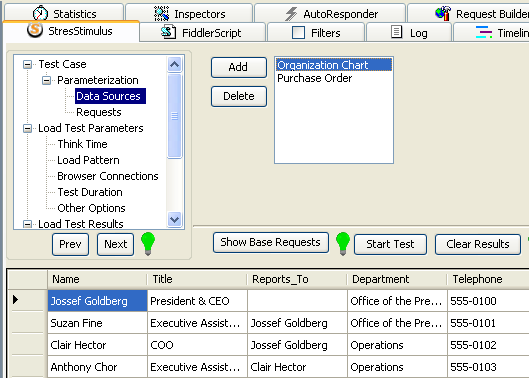Click the Request Builder globe icon
This screenshot has width=529, height=378.
[x=443, y=14]
